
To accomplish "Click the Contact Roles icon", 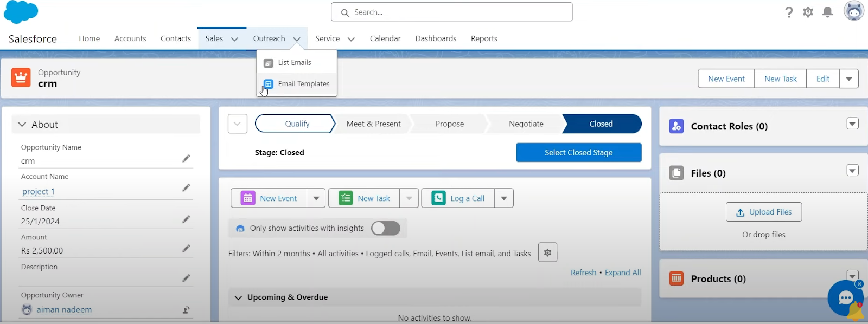I will (x=676, y=126).
